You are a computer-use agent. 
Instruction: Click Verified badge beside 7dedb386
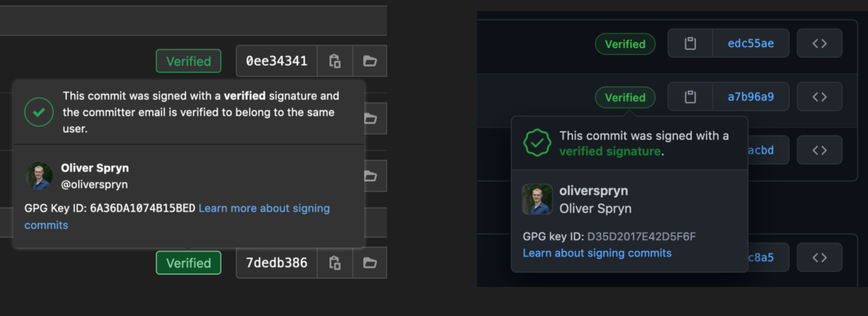(189, 263)
